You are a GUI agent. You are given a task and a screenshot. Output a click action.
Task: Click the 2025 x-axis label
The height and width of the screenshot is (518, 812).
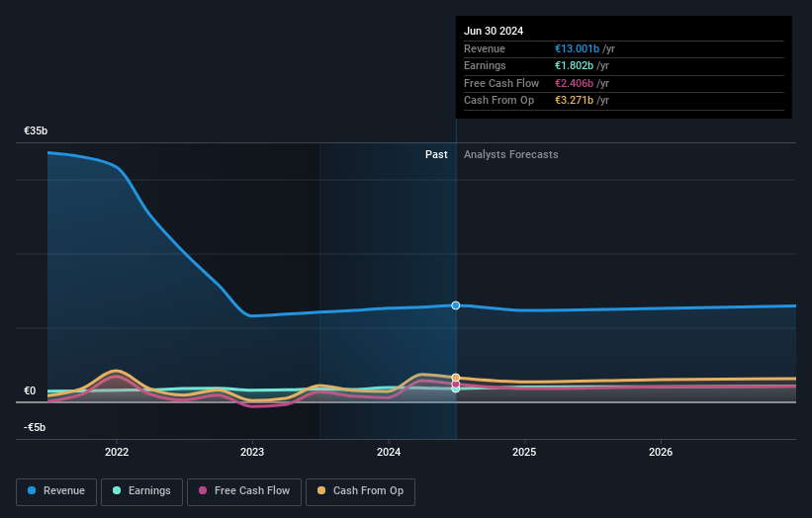coord(524,452)
